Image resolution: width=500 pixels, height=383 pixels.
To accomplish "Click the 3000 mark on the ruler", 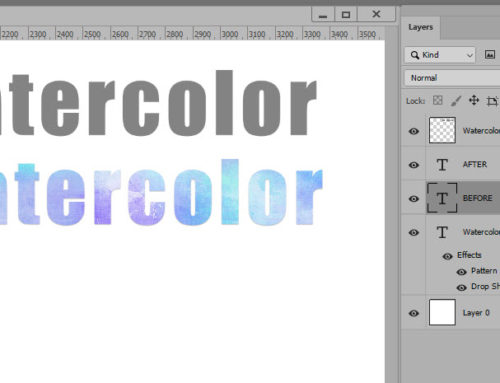I will coord(230,35).
